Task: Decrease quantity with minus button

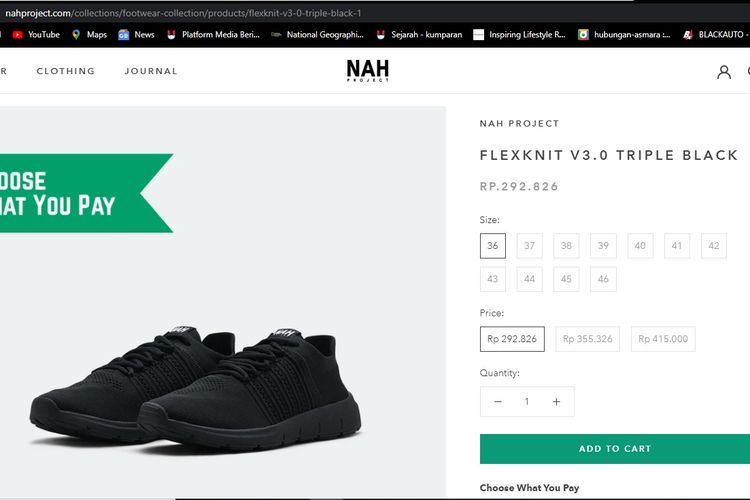Action: pos(498,402)
